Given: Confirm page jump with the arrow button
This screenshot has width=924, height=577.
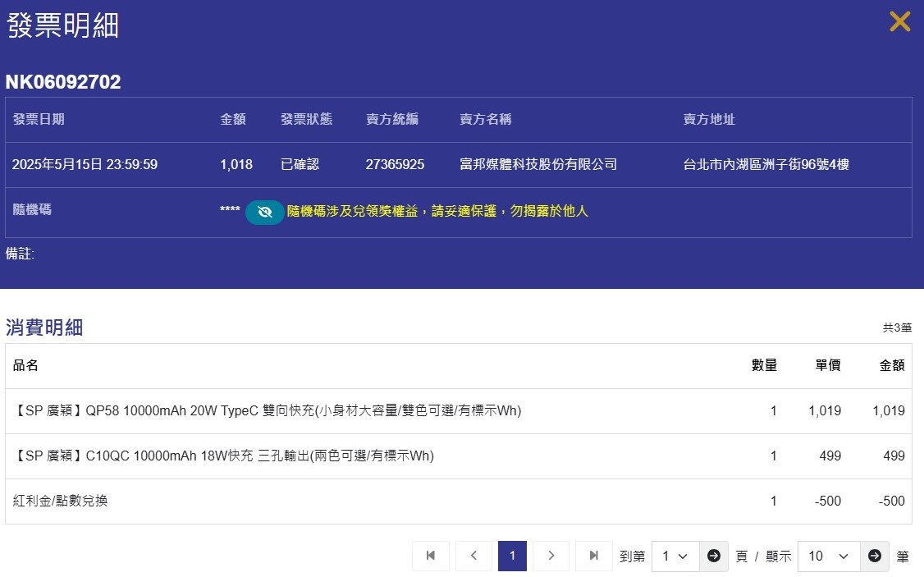Looking at the screenshot, I should click(713, 556).
